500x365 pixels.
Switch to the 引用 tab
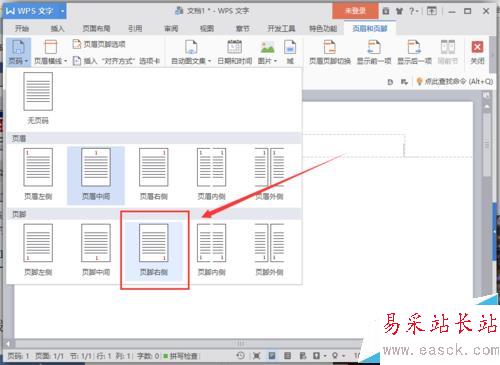[135, 29]
